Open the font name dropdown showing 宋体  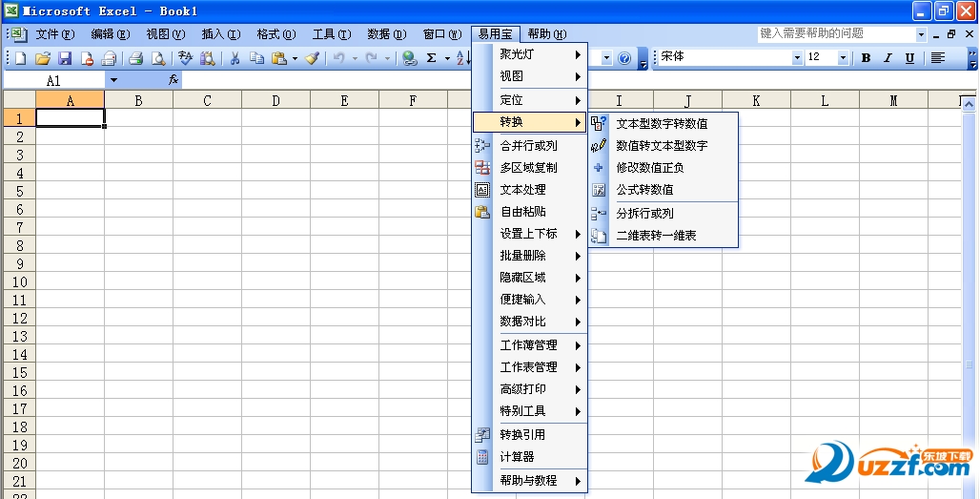point(797,57)
